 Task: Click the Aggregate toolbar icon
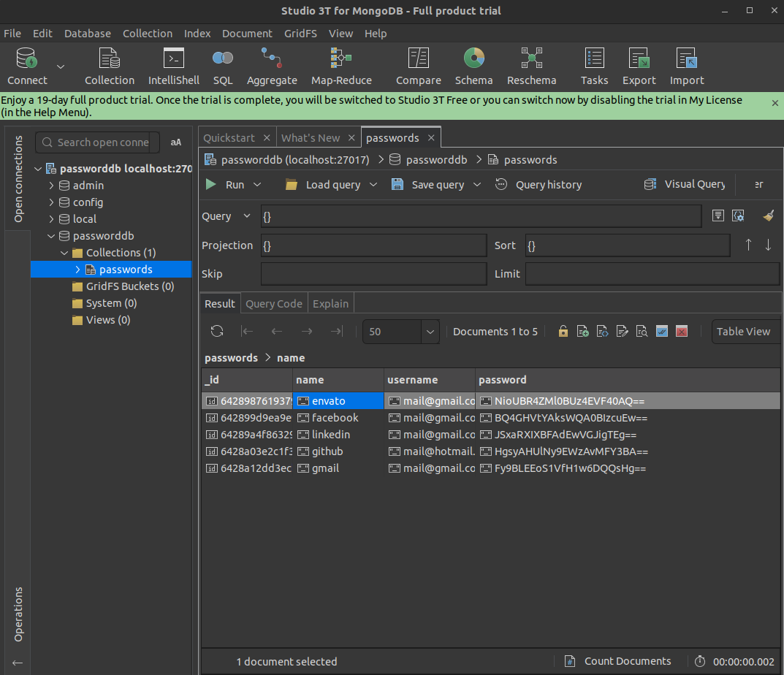click(272, 66)
